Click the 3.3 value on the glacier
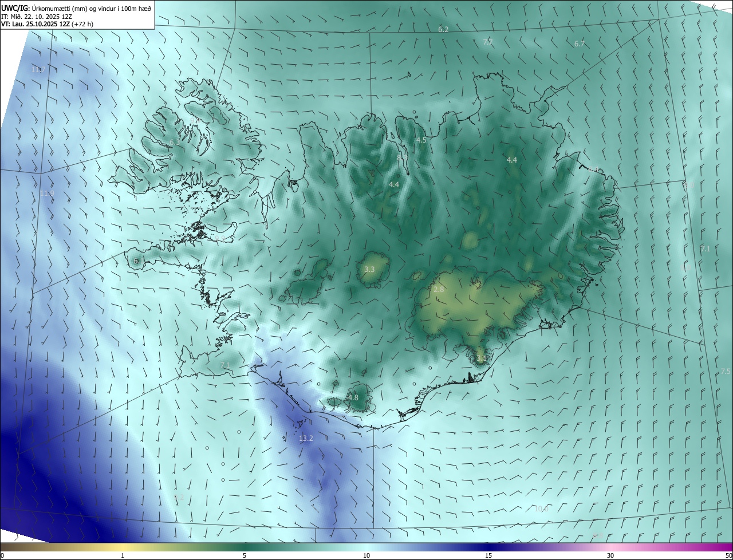The width and height of the screenshot is (733, 560). [x=369, y=269]
